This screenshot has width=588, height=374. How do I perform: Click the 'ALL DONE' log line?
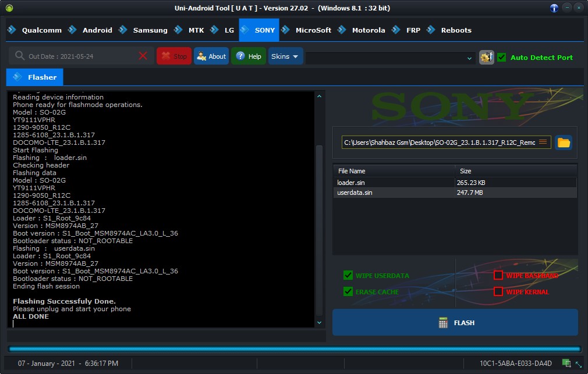pos(31,316)
